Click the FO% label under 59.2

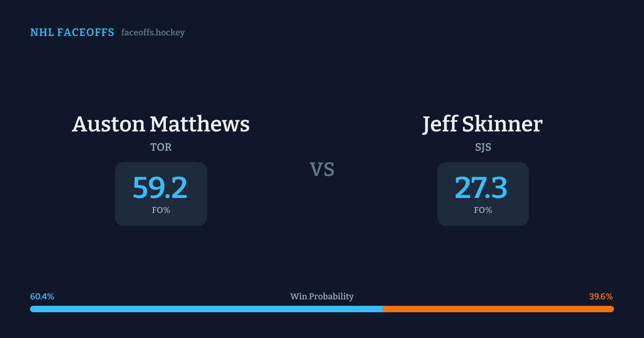pos(161,210)
